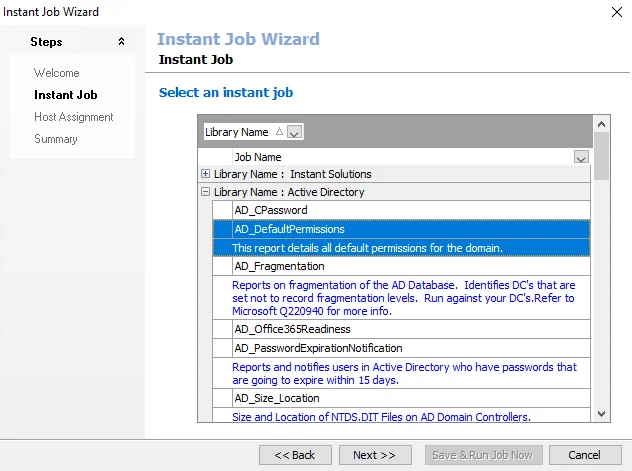Screen dimensions: 632x471
Task: Cancel the Instant Job Wizard
Action: coord(585,455)
